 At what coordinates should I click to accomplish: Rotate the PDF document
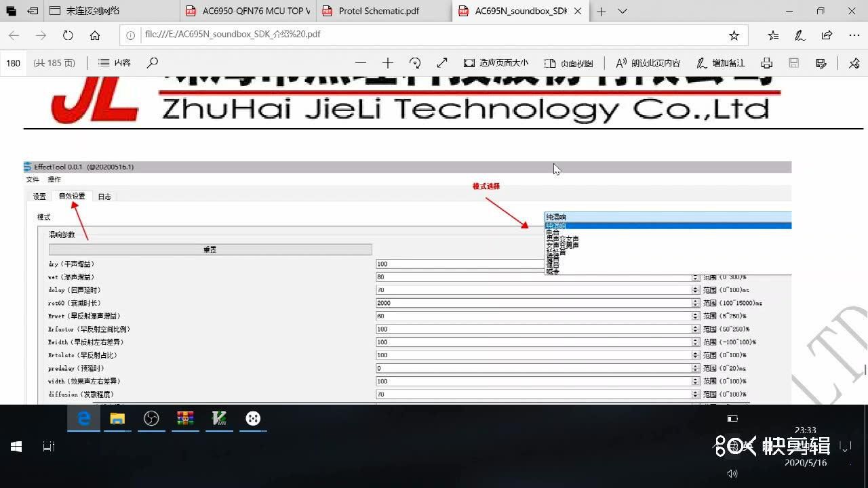click(415, 63)
